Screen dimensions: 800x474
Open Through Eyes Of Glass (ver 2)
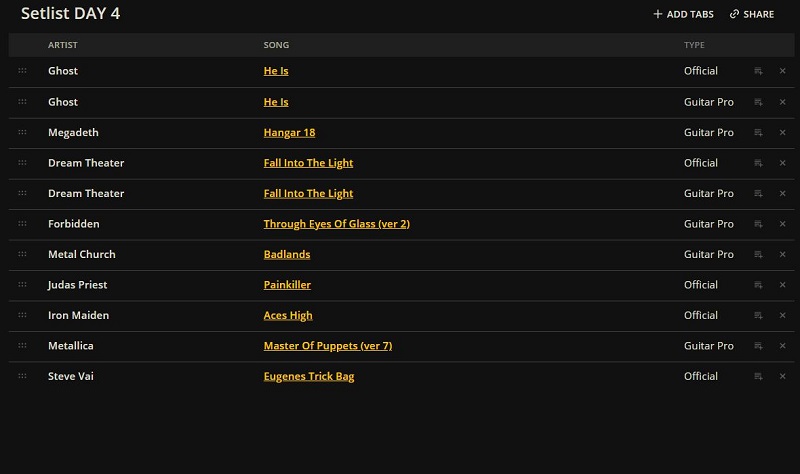tap(337, 224)
